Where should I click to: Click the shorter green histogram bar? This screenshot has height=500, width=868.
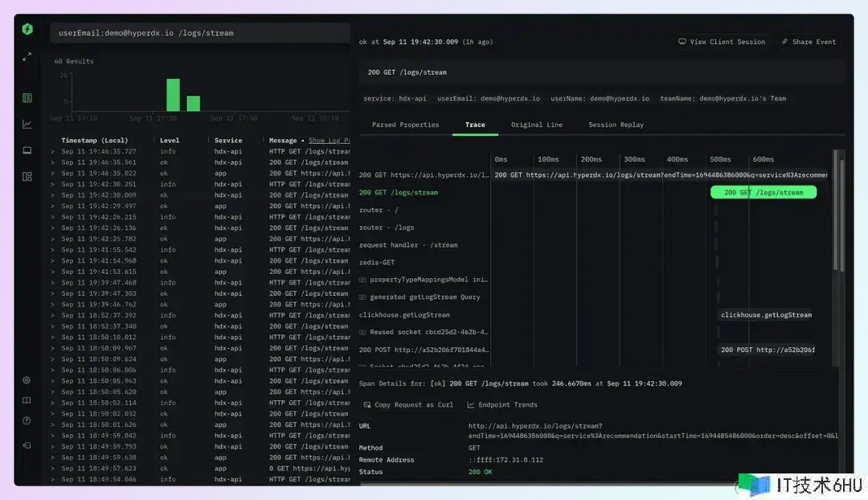pyautogui.click(x=193, y=104)
